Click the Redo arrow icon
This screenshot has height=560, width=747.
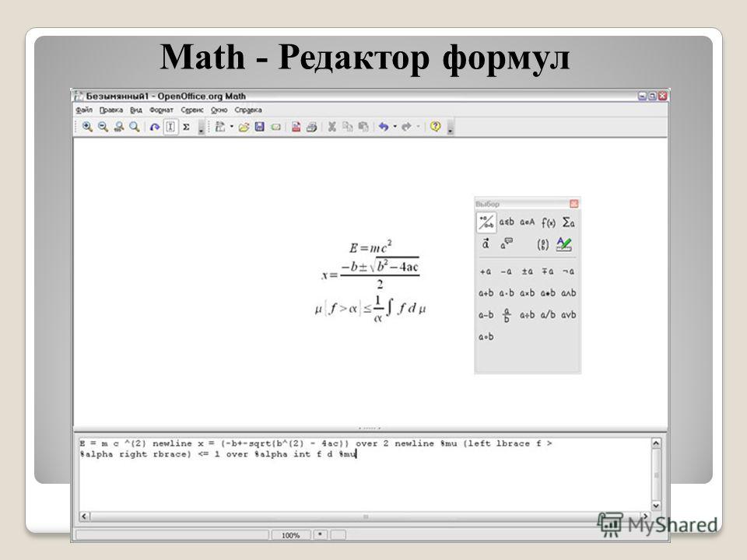[x=406, y=127]
